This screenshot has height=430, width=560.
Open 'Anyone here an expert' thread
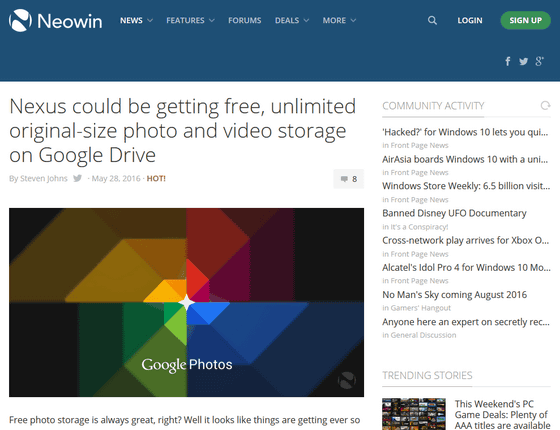coord(466,322)
